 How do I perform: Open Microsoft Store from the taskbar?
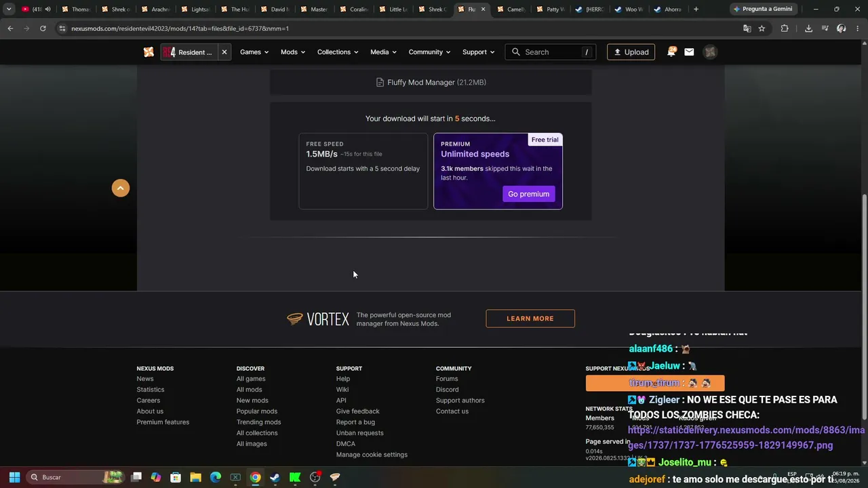176,477
